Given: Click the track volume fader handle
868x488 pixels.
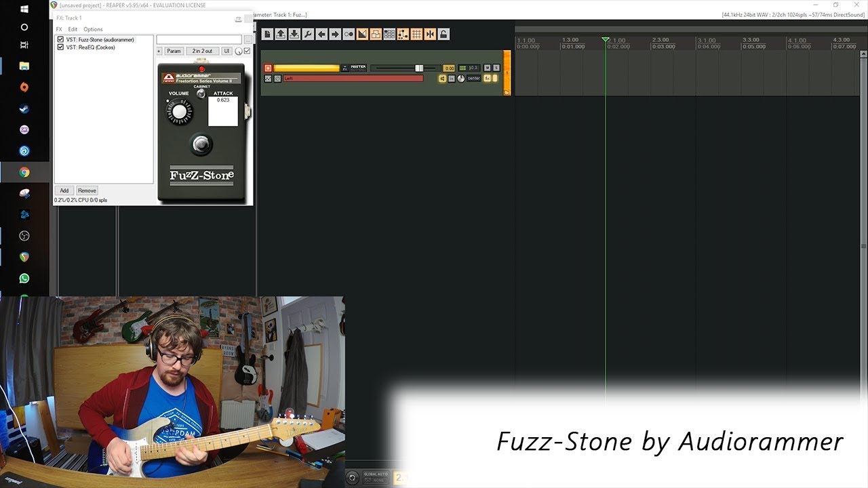Looking at the screenshot, I should [x=419, y=68].
